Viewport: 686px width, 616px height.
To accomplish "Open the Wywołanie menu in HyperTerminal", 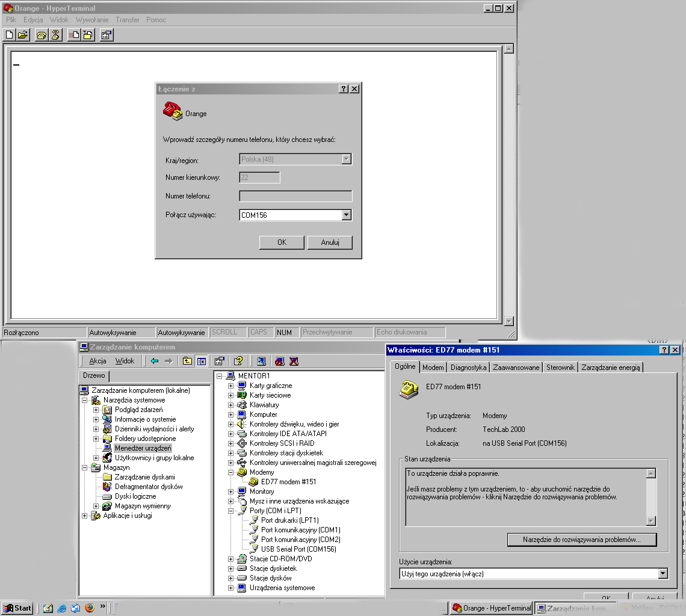I will tap(92, 20).
